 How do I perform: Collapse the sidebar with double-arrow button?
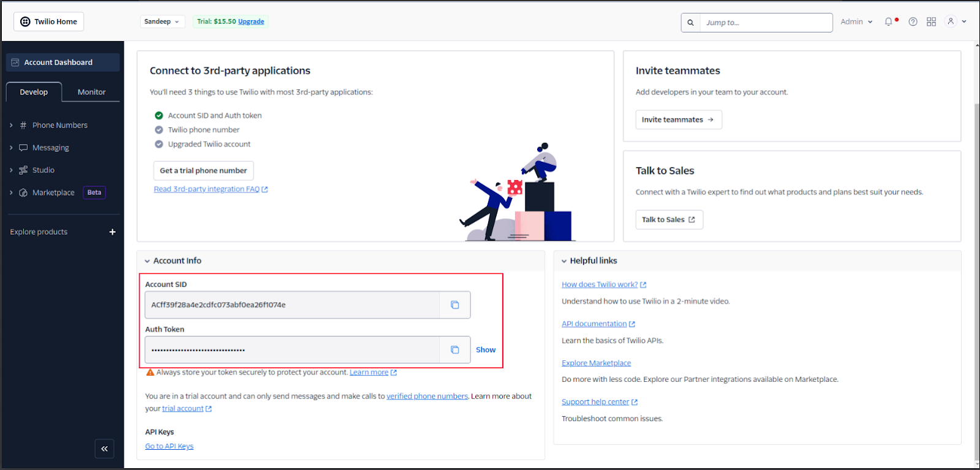[105, 449]
